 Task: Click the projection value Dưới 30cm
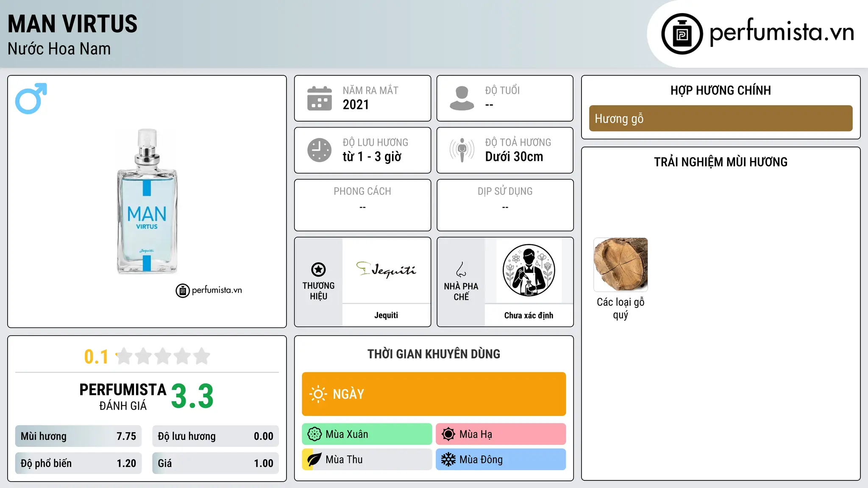tap(514, 157)
